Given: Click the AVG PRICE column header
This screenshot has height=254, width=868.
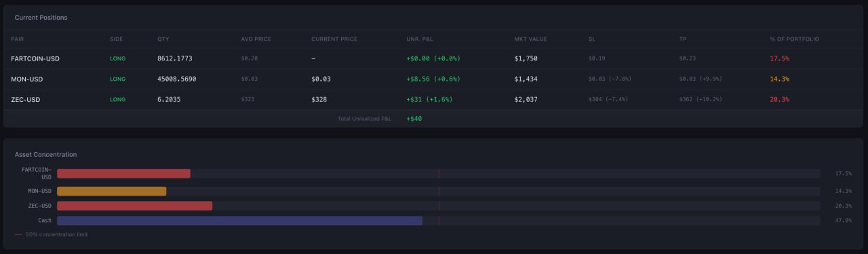Looking at the screenshot, I should 256,39.
